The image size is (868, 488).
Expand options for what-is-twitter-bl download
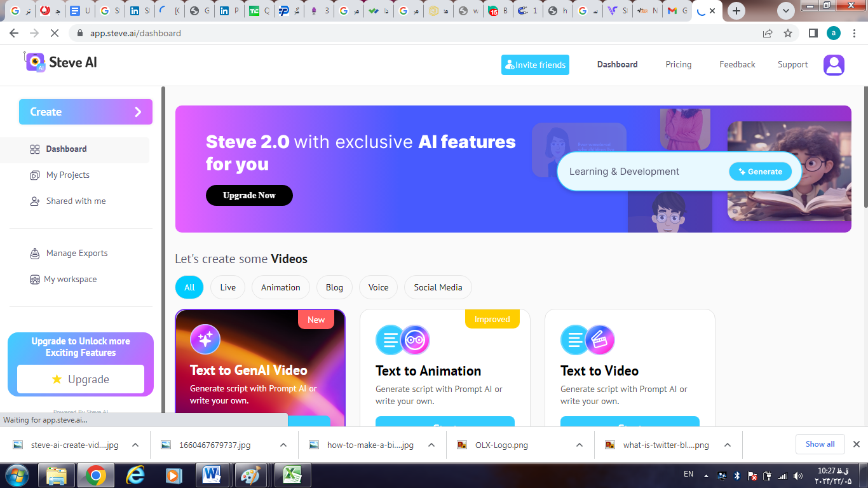point(728,445)
